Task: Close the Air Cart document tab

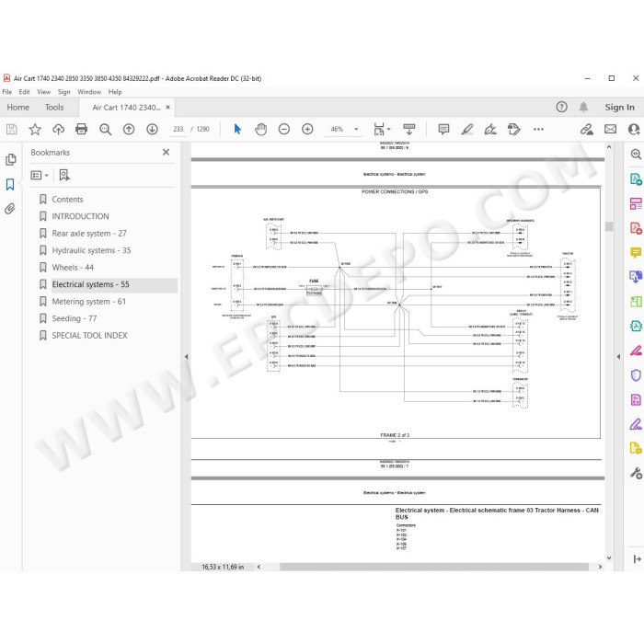Action: point(167,108)
